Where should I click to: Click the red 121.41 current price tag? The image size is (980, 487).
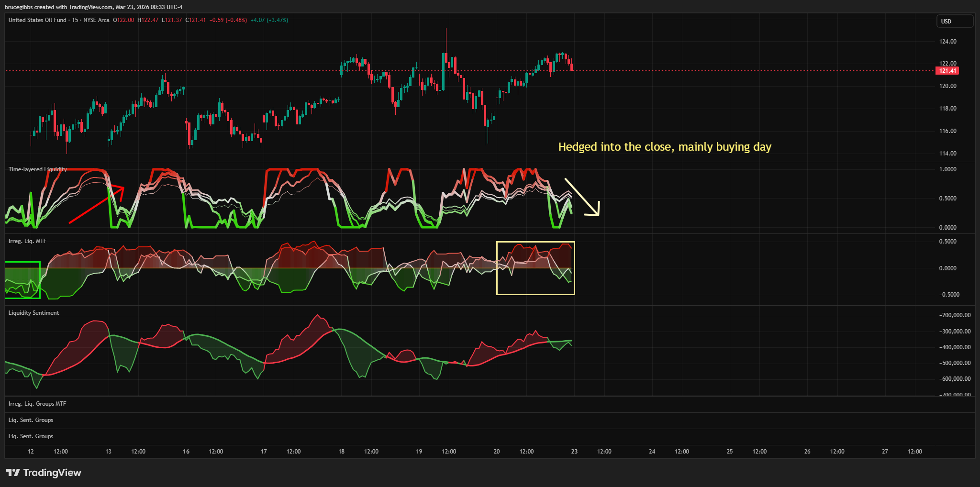[x=947, y=71]
